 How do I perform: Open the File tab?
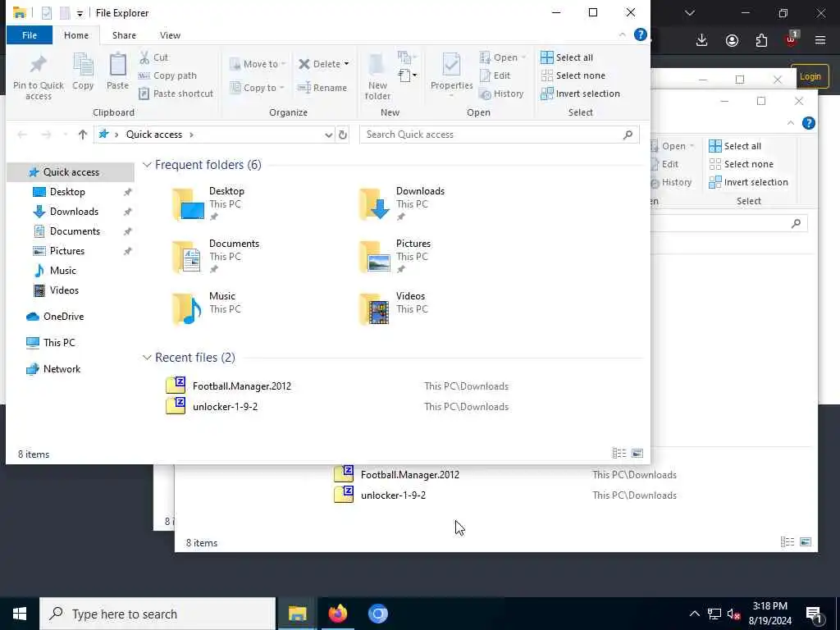click(30, 34)
